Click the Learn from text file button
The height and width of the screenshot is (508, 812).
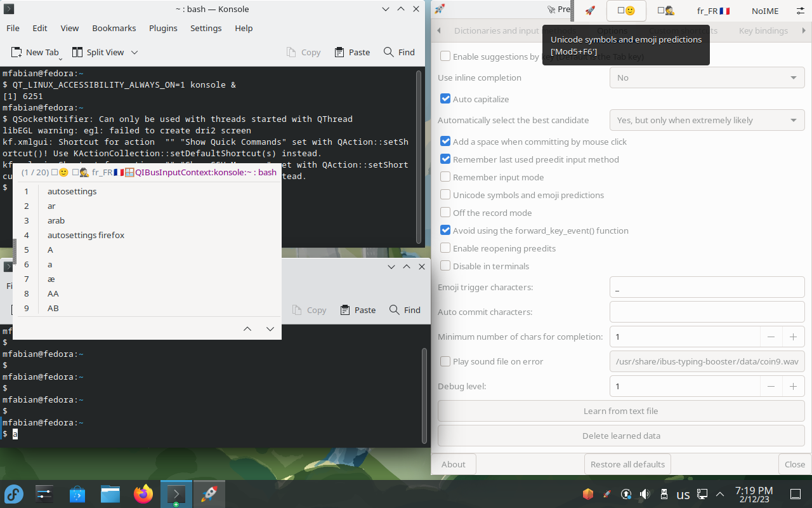[x=621, y=411]
